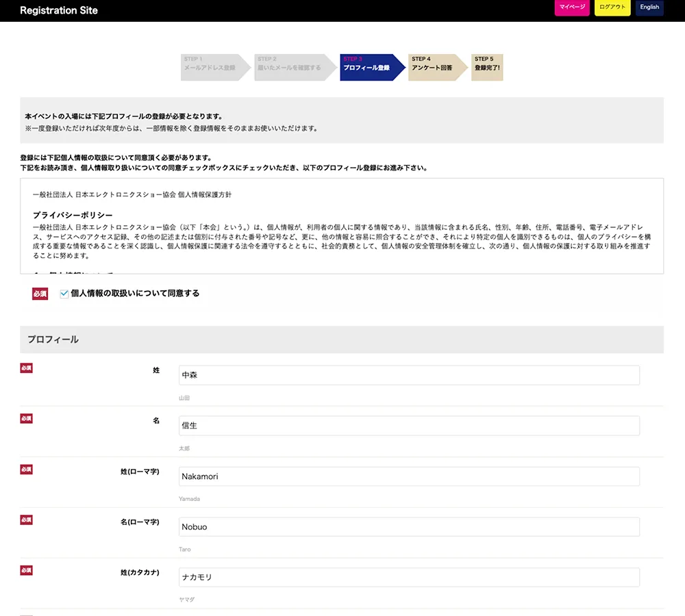Go to STEP 5 登録完了 step
The height and width of the screenshot is (616, 685).
(x=487, y=67)
